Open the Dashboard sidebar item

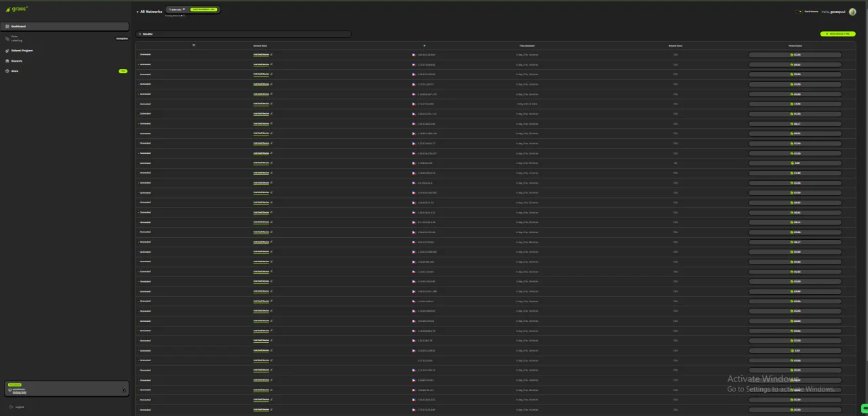coord(65,26)
